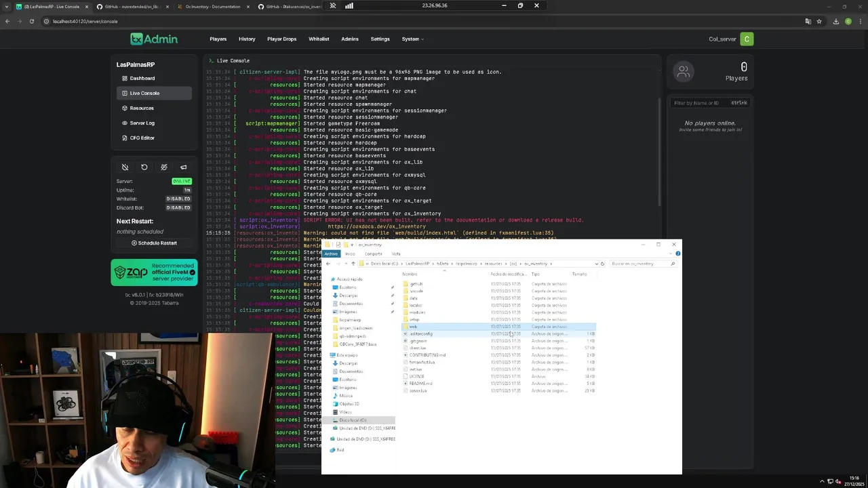This screenshot has height=488, width=868.
Task: Open Resources in txAdmin sidebar
Action: (142, 108)
